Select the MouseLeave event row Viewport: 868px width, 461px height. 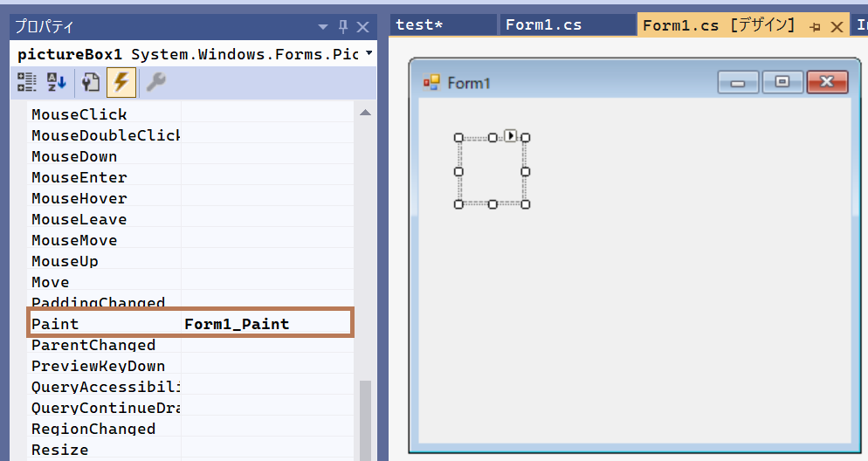point(189,219)
